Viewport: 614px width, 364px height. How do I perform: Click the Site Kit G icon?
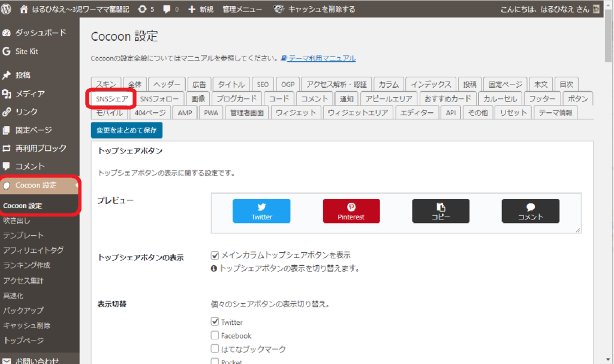tap(6, 52)
